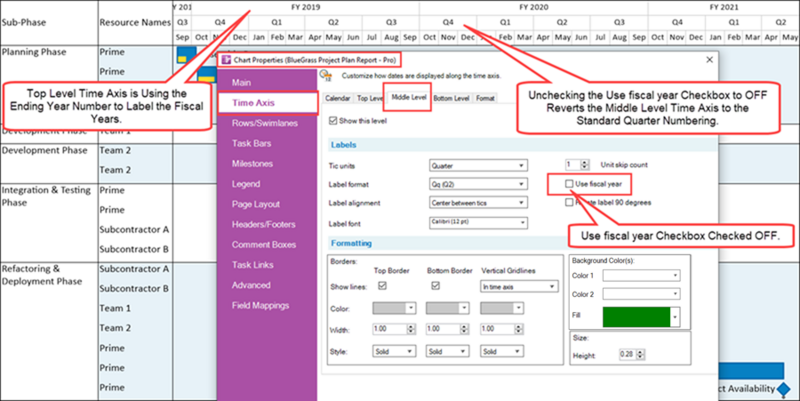Open Task Links settings
This screenshot has width=800, height=401.
(252, 265)
